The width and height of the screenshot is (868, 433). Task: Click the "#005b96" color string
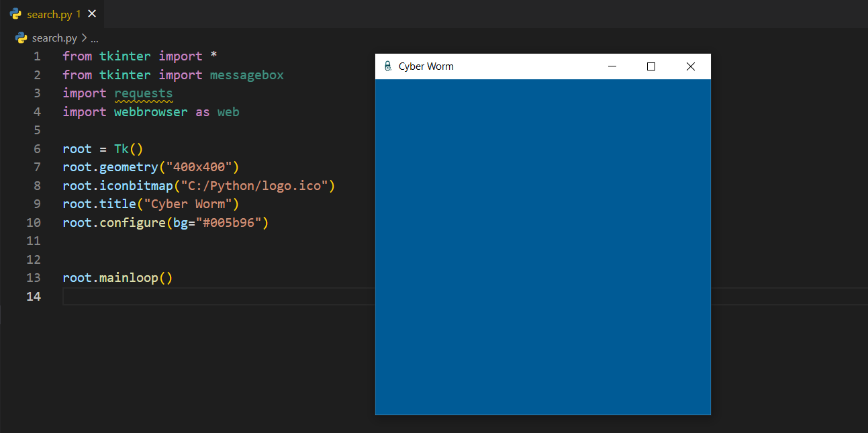[228, 222]
